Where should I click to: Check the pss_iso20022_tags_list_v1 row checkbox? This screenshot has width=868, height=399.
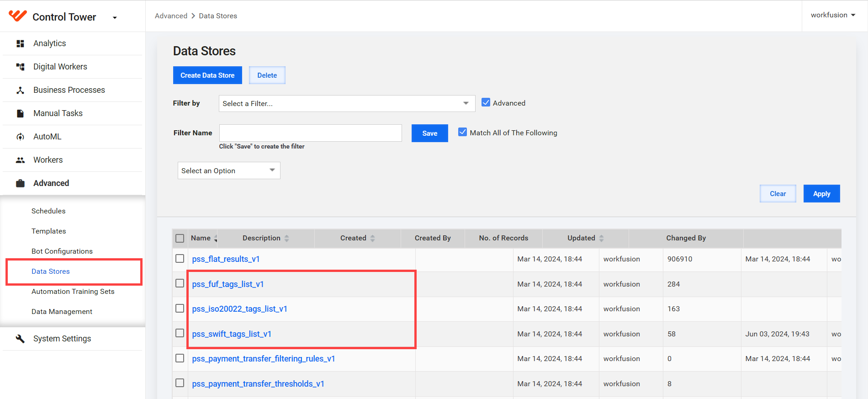point(180,309)
